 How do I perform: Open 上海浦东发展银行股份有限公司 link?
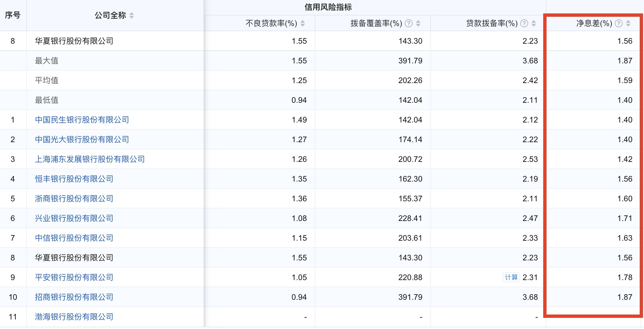[90, 159]
